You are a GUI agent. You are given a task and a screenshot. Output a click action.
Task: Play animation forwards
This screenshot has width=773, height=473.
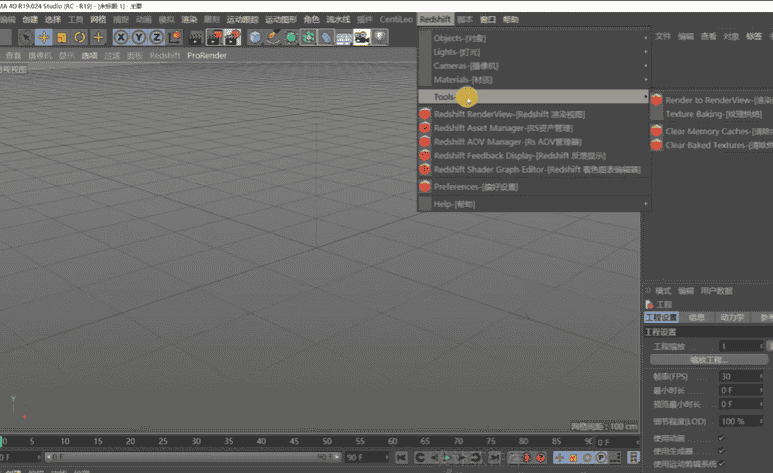coord(448,458)
